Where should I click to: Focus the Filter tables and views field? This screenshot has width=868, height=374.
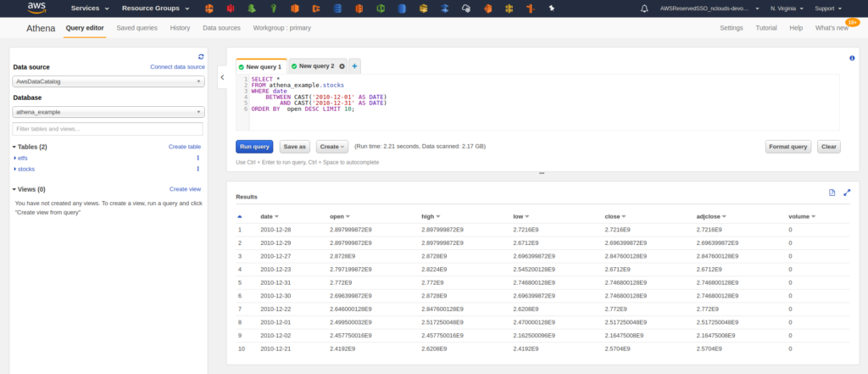(108, 129)
